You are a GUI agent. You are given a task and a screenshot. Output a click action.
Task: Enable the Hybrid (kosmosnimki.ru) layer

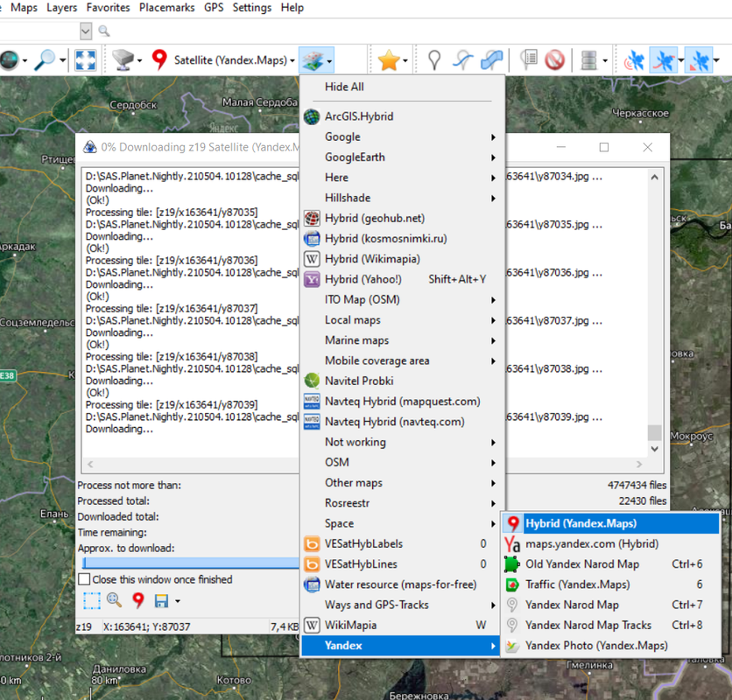tap(402, 239)
